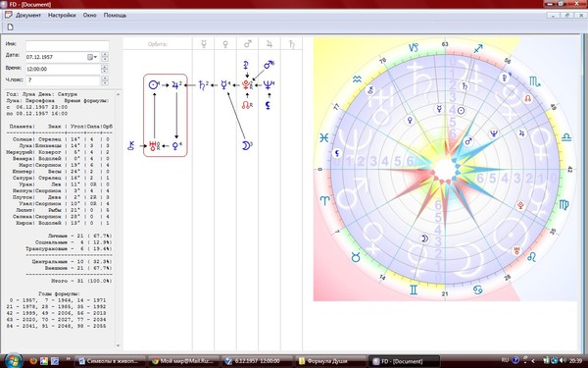Select the Sun symbol in formula diagram
The width and height of the screenshot is (588, 368).
(x=153, y=85)
